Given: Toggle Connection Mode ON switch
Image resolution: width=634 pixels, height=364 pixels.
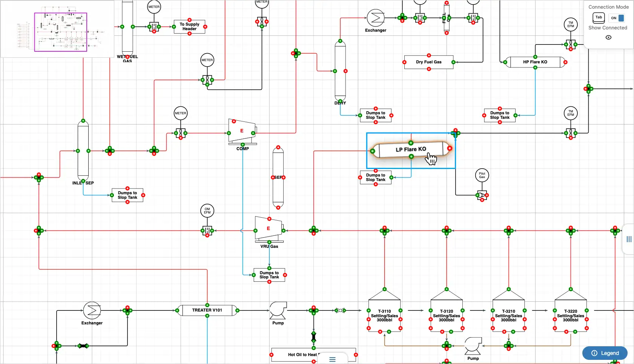Looking at the screenshot, I should point(617,18).
